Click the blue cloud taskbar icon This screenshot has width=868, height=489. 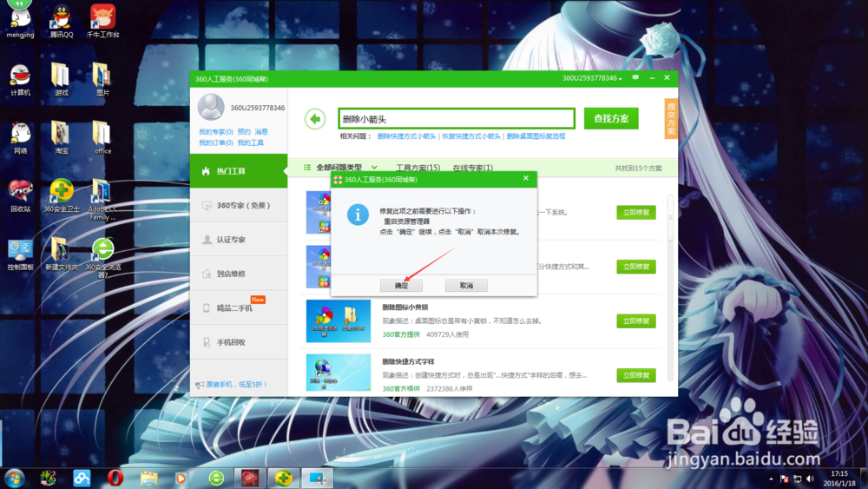[82, 478]
